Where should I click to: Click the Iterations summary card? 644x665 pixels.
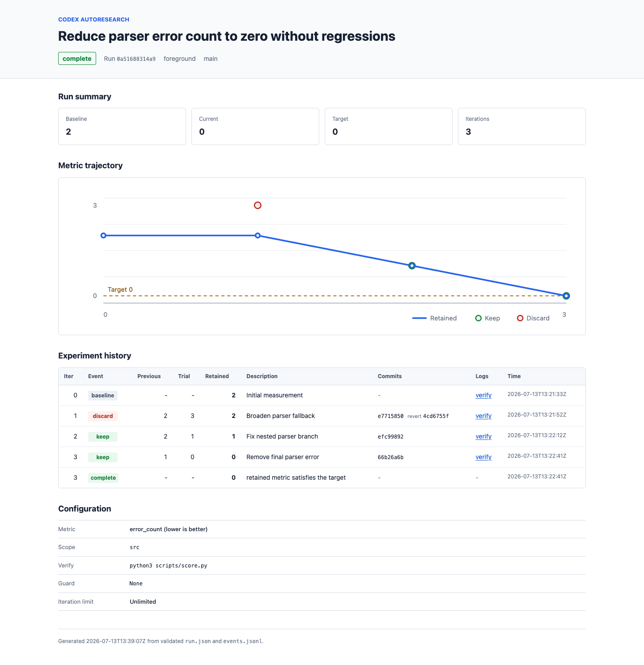pyautogui.click(x=522, y=126)
